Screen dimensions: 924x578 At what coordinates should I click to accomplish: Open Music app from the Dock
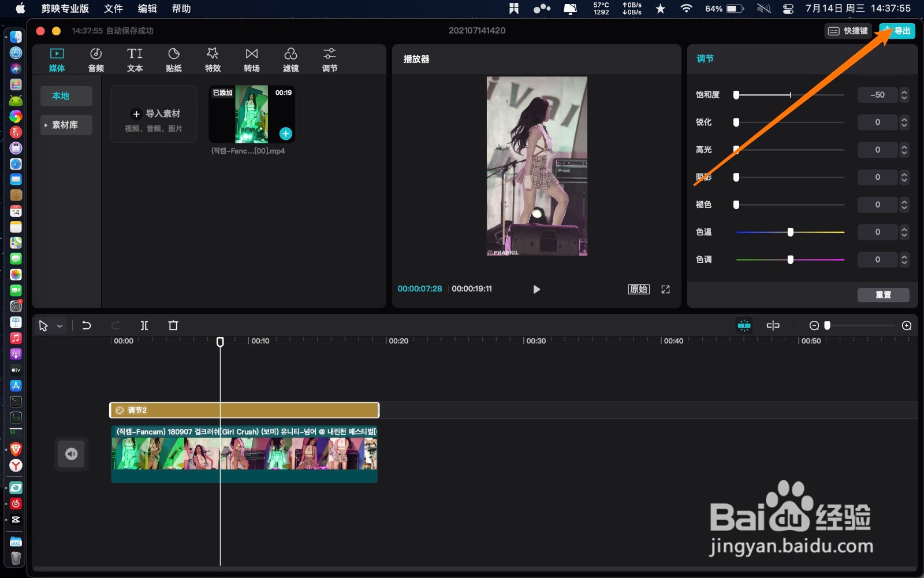click(x=16, y=338)
